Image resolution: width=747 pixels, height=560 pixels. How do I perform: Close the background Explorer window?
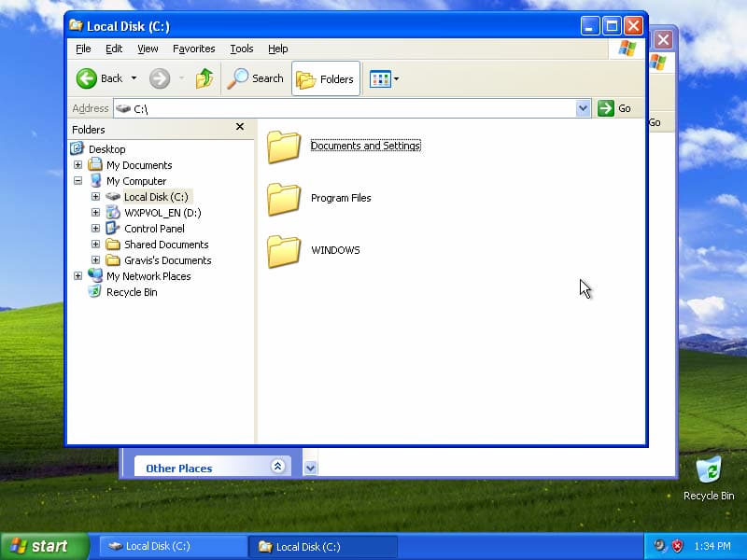click(664, 39)
